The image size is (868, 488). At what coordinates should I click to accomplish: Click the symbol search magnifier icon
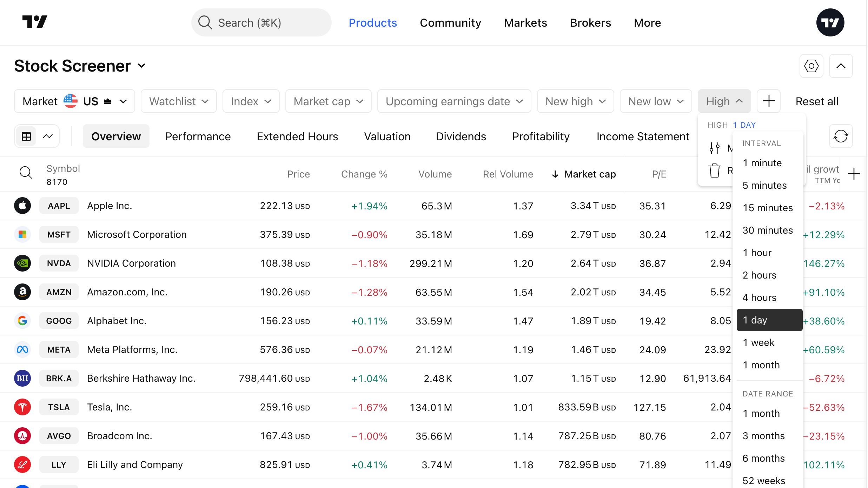point(26,173)
